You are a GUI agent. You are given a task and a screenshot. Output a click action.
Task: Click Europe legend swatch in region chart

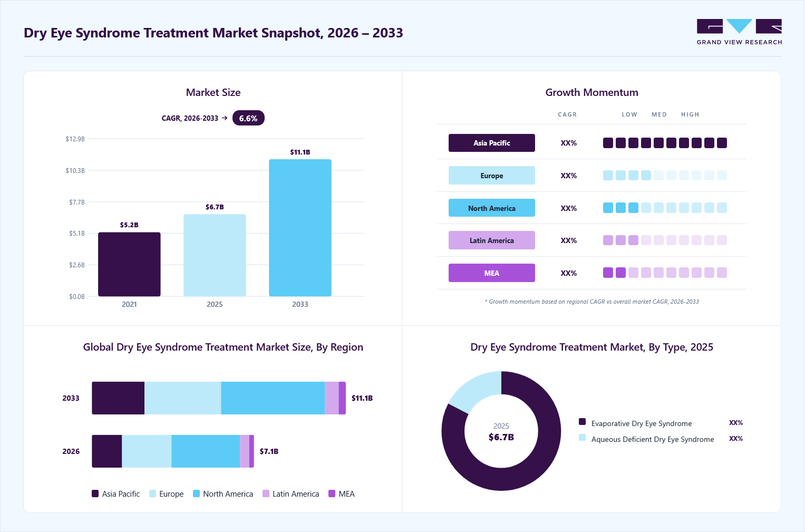pyautogui.click(x=153, y=494)
